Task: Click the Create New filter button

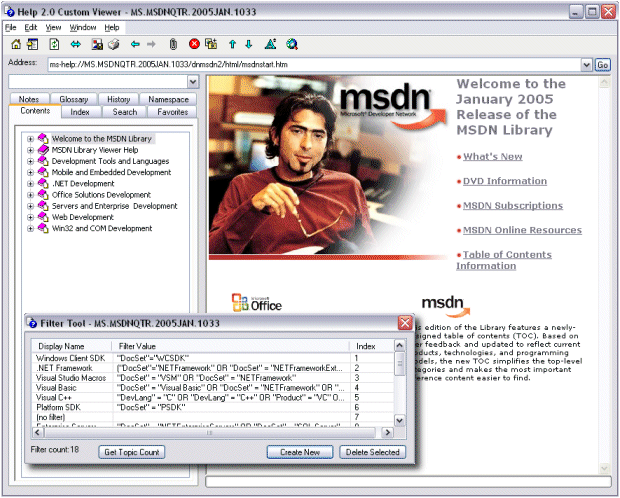Action: (299, 452)
